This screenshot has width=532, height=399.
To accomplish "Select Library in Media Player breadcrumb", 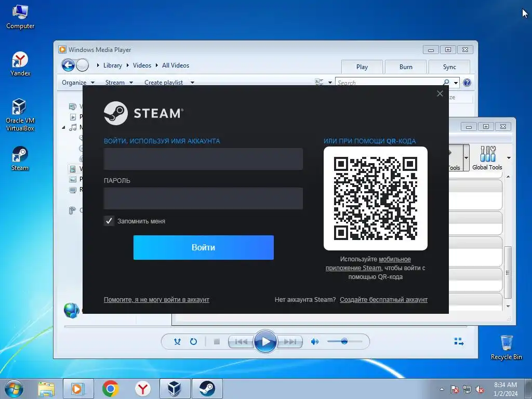I will click(x=113, y=65).
